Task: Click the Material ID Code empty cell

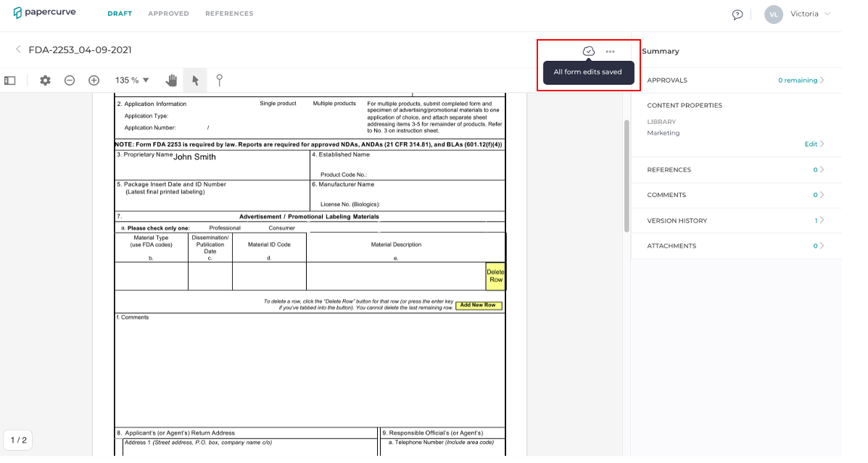Action: tap(269, 276)
